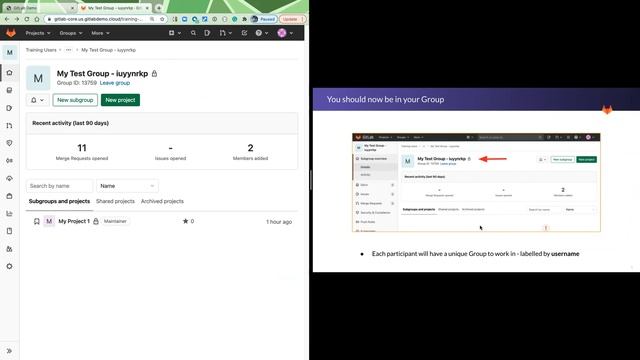
Task: Focus the Search by name field
Action: [x=60, y=186]
